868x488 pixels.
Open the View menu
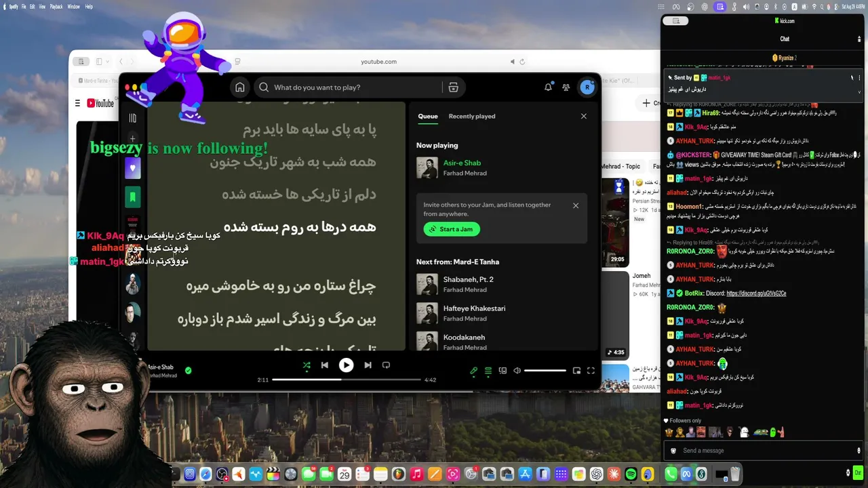43,7
